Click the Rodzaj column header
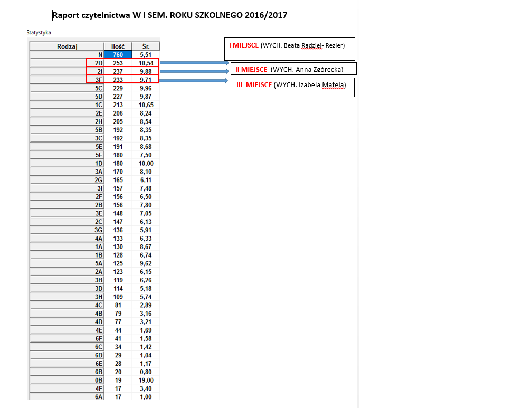This screenshot has width=532, height=408. (x=67, y=46)
